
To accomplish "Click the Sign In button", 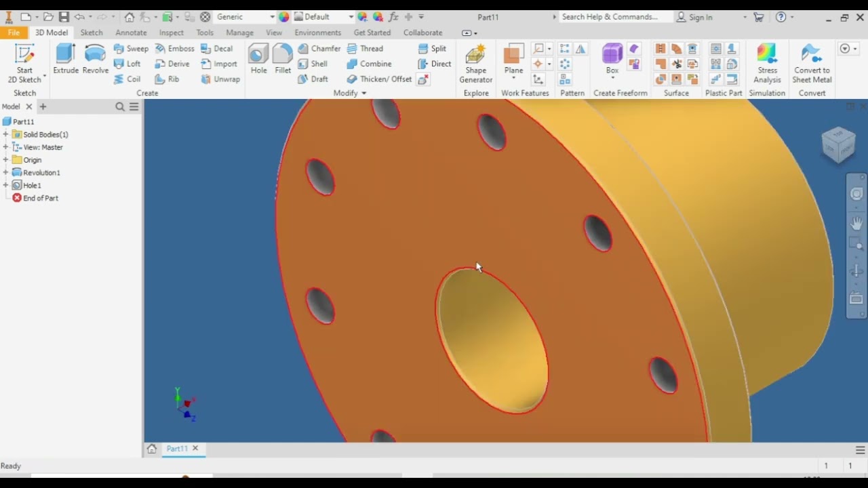I will pos(694,17).
